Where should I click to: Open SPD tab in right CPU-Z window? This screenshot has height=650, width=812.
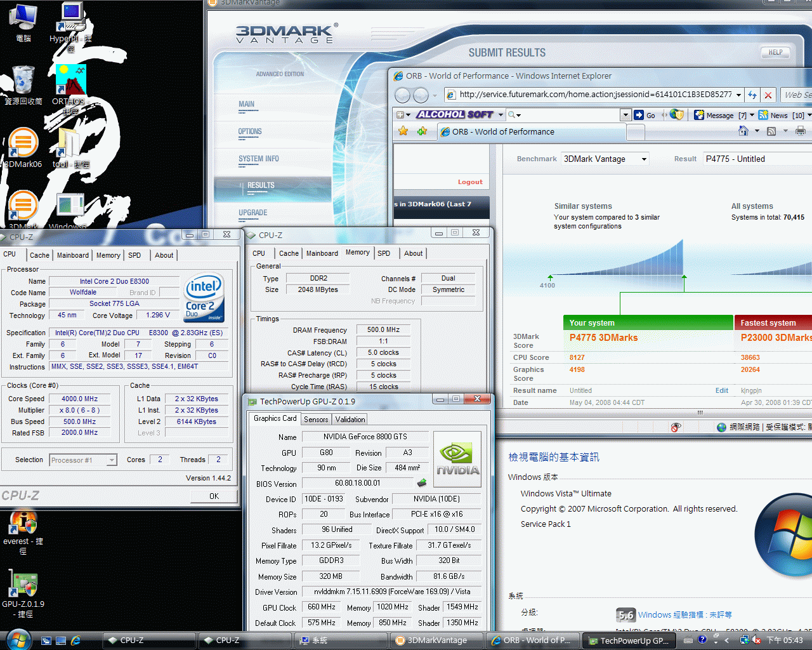(x=384, y=253)
